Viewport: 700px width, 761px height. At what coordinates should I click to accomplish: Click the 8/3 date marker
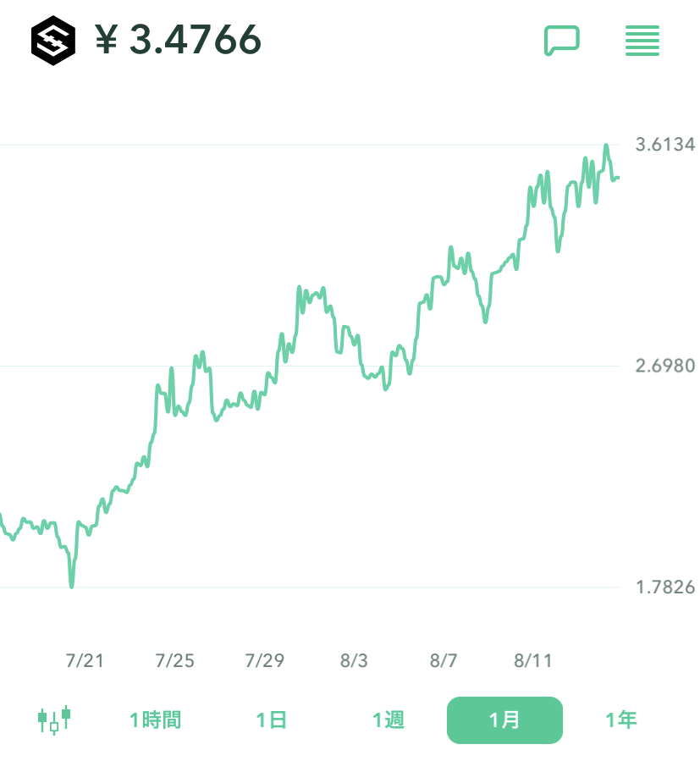point(355,660)
